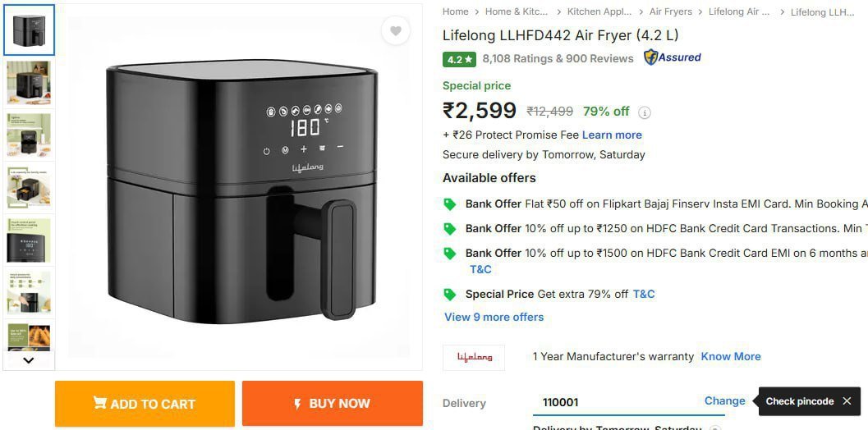Expand View 9 more offers
Screen dimensions: 868x430
[x=494, y=317]
